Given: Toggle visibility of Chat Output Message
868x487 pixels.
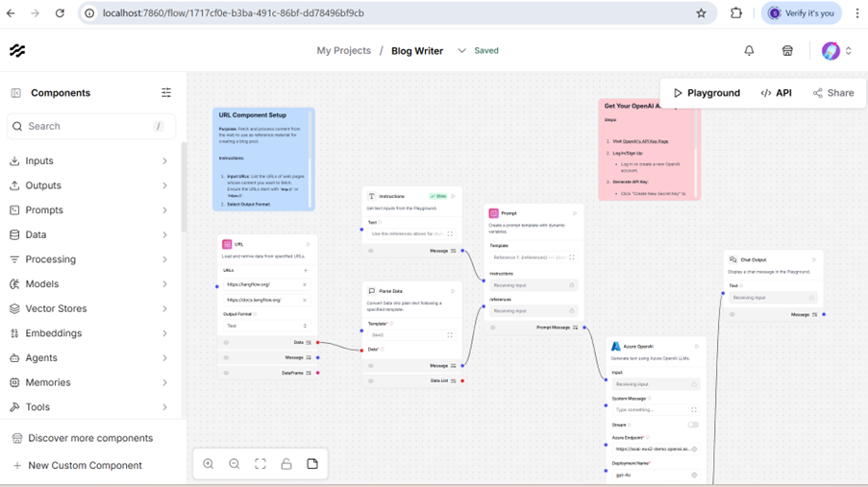Looking at the screenshot, I should coord(732,314).
